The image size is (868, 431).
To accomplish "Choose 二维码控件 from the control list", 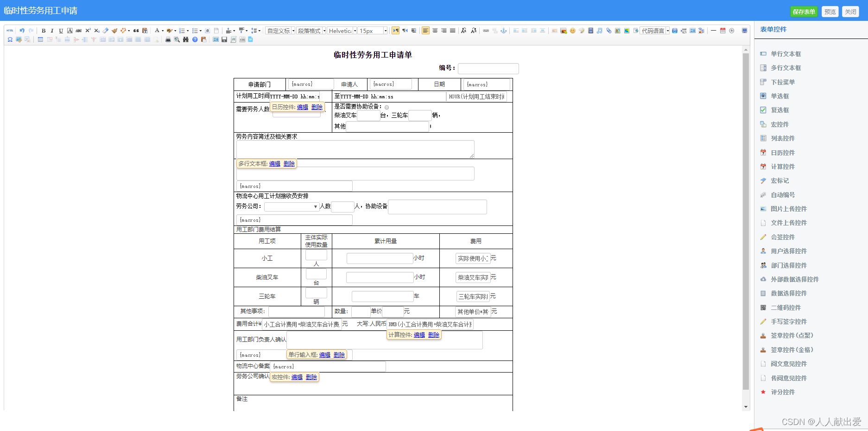I will pyautogui.click(x=786, y=308).
